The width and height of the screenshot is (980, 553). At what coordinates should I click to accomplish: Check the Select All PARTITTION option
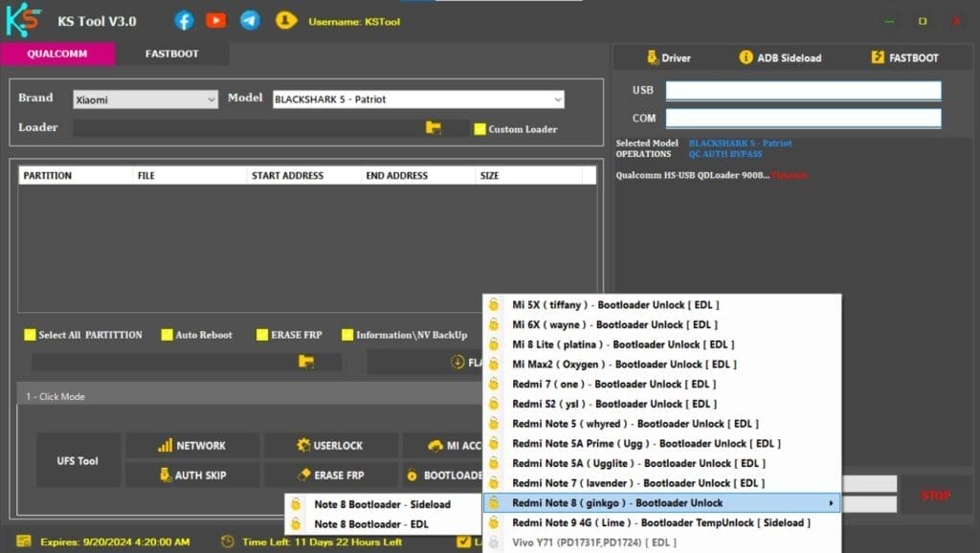(30, 335)
